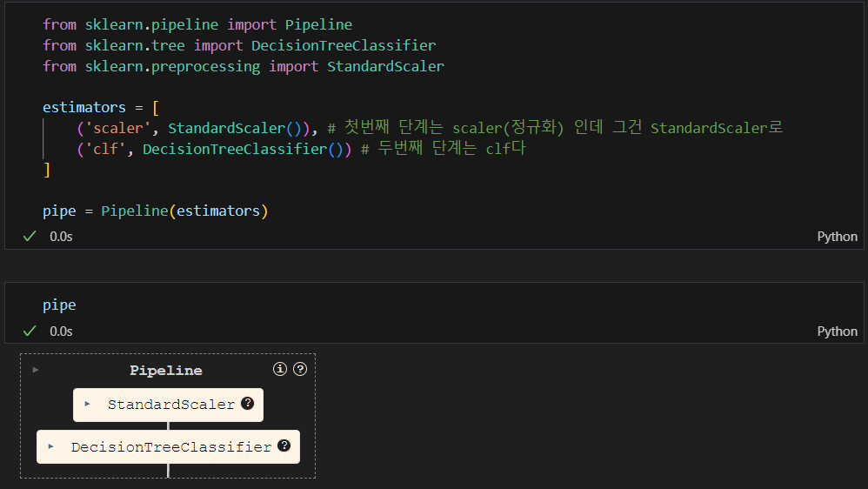This screenshot has width=868, height=489.
Task: Click 'pipe = Pipeline(estimators)' line
Action: point(156,211)
